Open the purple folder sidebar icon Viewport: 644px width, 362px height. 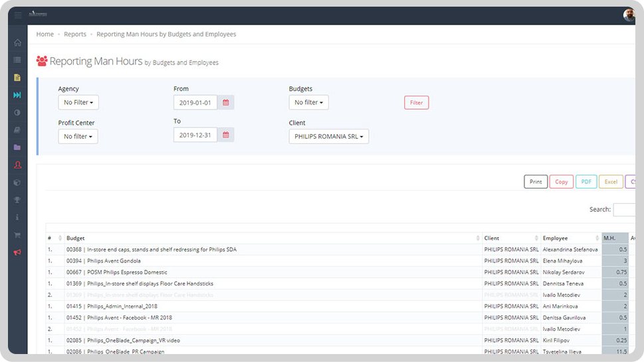click(17, 147)
